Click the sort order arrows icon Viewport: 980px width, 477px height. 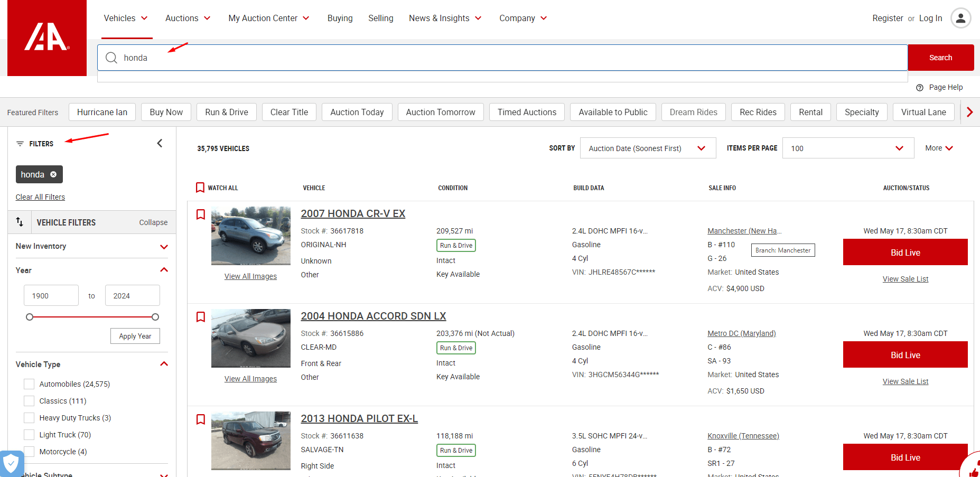click(x=20, y=222)
